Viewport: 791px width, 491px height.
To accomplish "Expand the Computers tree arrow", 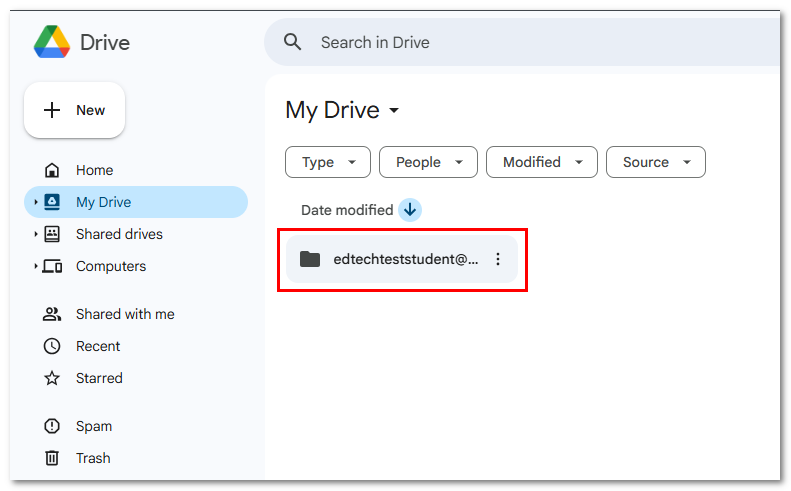I will [x=35, y=266].
